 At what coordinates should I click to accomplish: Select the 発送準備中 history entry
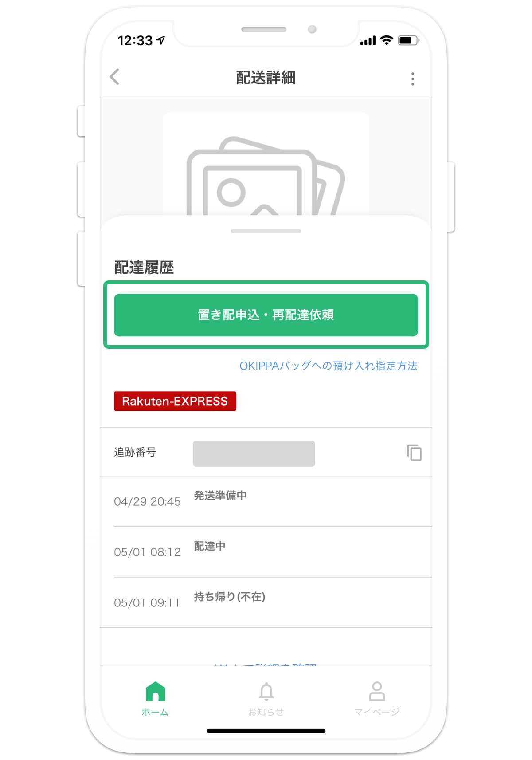coord(266,502)
